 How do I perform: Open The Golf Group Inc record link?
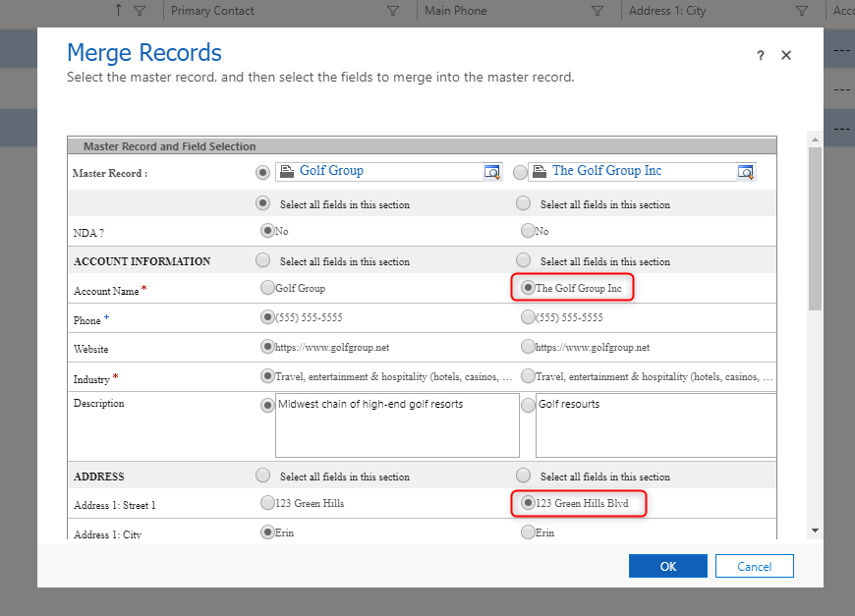pyautogui.click(x=607, y=171)
